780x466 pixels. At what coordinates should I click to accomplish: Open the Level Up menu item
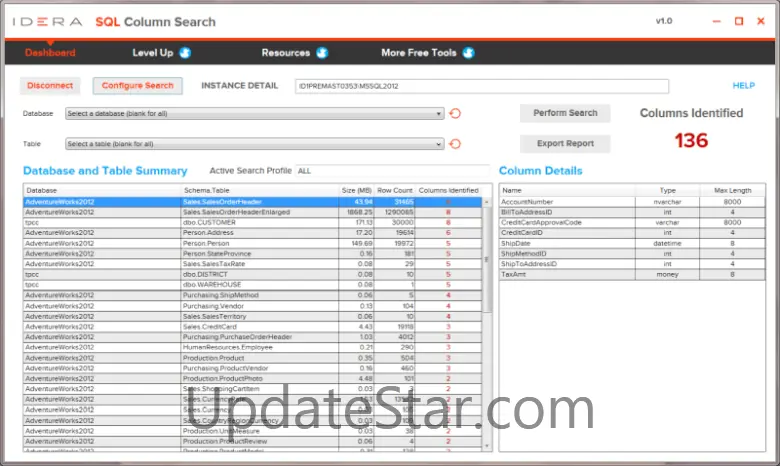pos(153,53)
